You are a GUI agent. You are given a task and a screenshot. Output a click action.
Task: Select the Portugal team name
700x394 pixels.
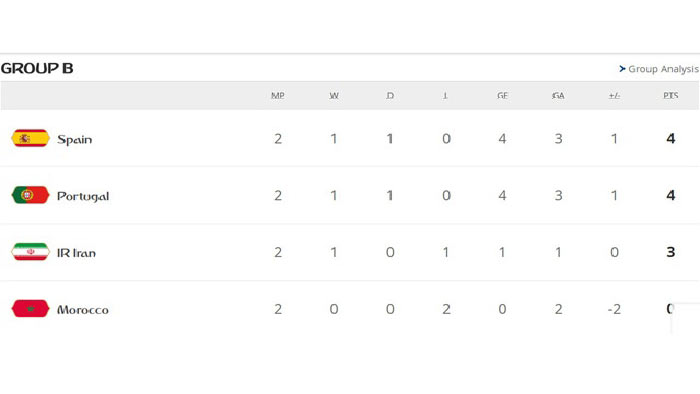coord(83,196)
